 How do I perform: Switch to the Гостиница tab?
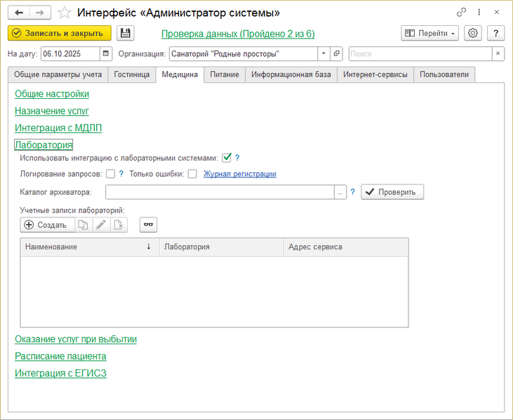132,74
